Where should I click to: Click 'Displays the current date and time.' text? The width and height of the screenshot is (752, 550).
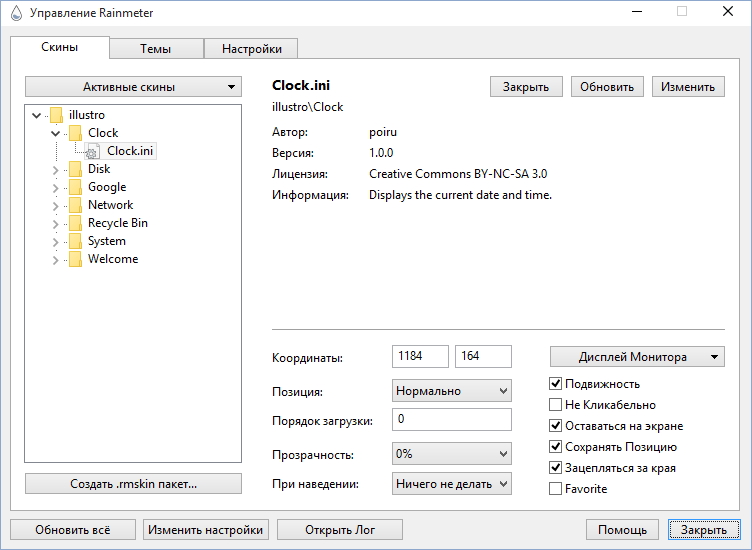click(x=460, y=195)
